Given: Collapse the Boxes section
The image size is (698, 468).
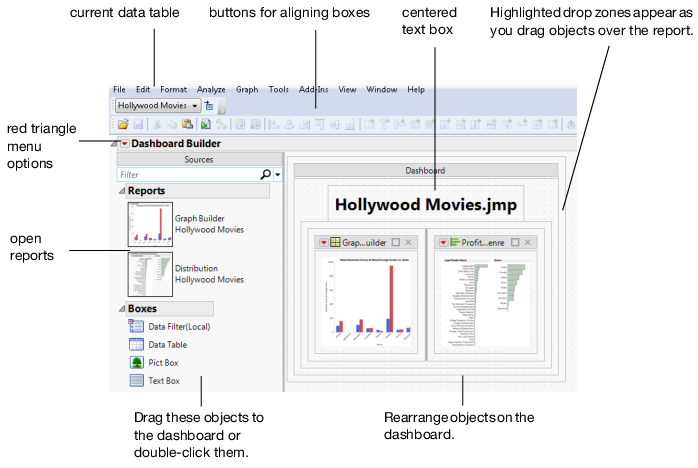Looking at the screenshot, I should (122, 309).
